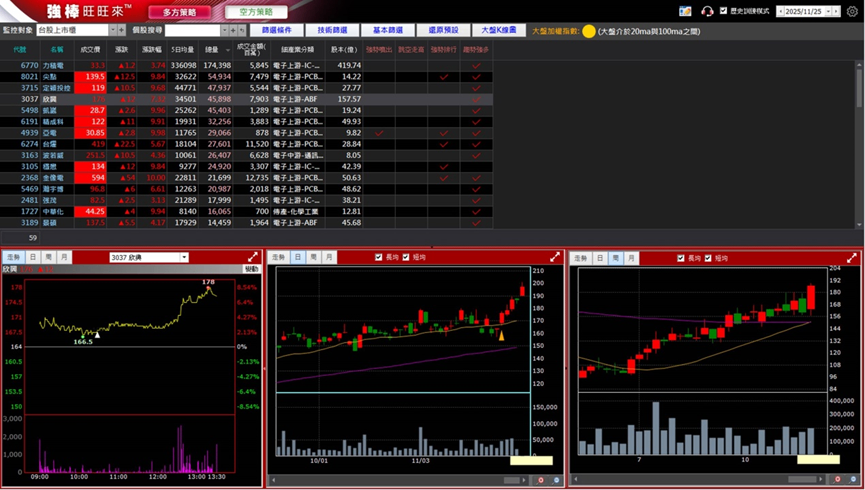The height and width of the screenshot is (490, 865).
Task: Go to next date arrow
Action: click(x=836, y=11)
